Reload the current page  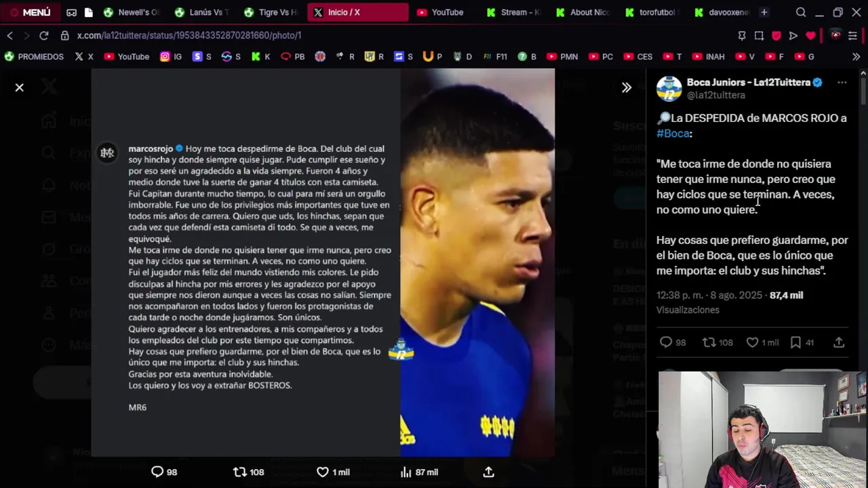point(44,35)
